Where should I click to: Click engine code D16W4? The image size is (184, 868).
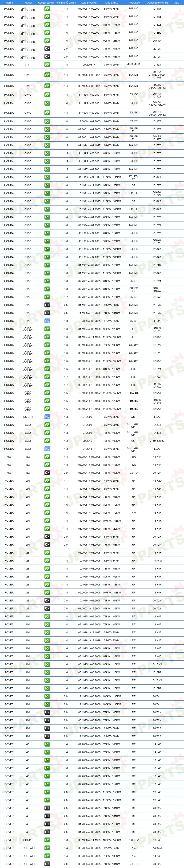click(157, 41)
